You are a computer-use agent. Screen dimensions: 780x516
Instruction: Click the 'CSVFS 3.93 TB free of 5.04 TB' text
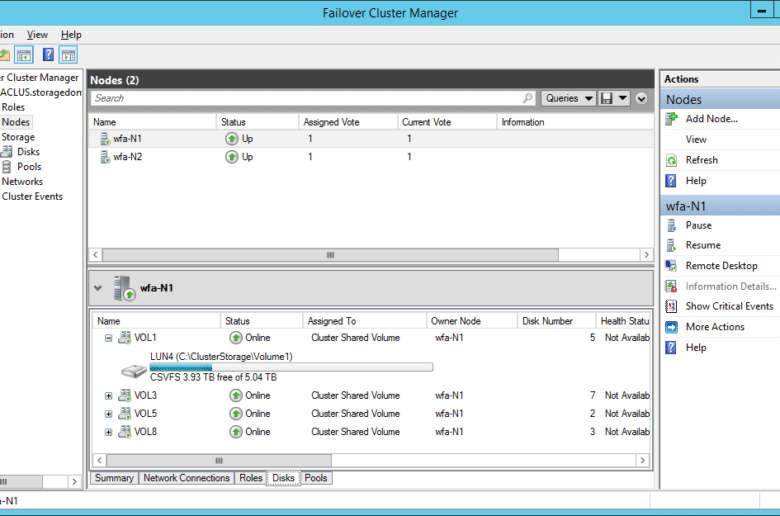[x=213, y=378]
